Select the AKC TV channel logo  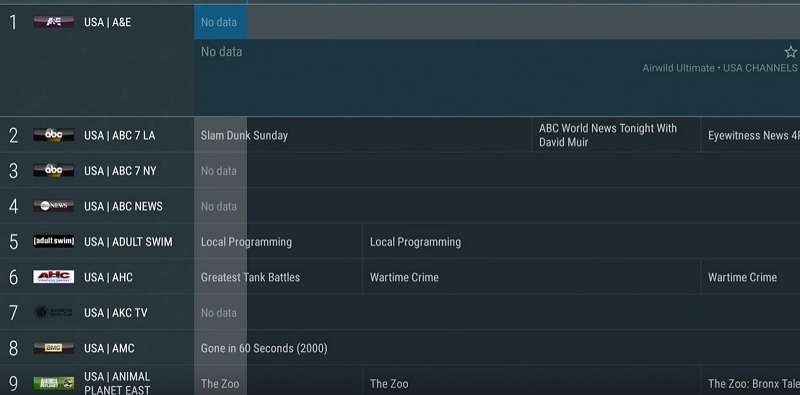(54, 312)
